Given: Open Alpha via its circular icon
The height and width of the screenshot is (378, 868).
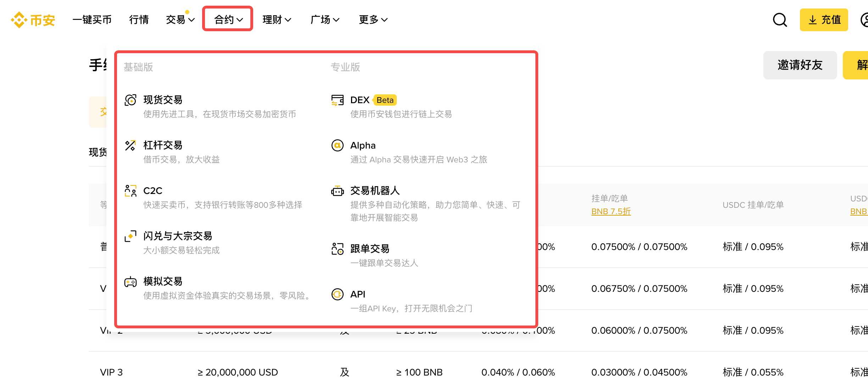Looking at the screenshot, I should pyautogui.click(x=337, y=145).
